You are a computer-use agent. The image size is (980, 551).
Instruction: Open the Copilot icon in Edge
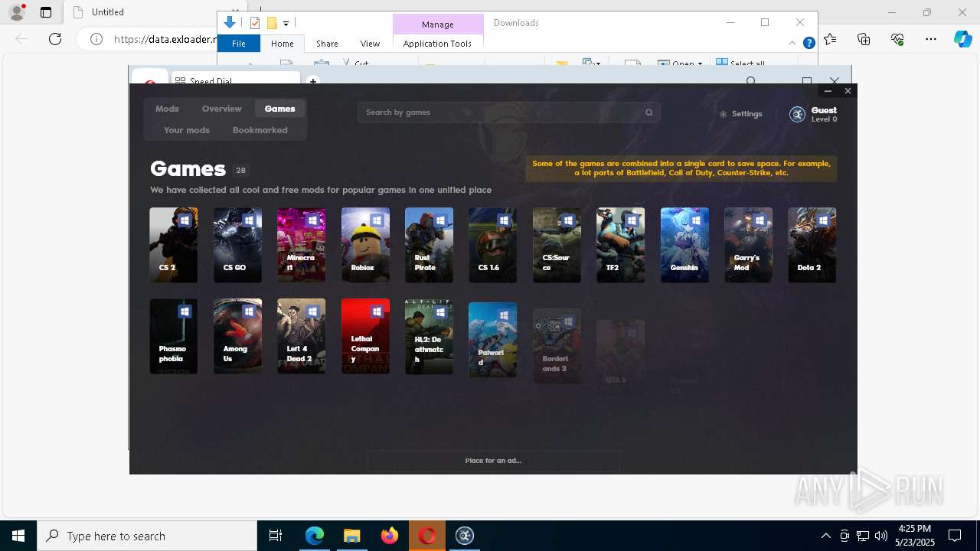(x=963, y=39)
